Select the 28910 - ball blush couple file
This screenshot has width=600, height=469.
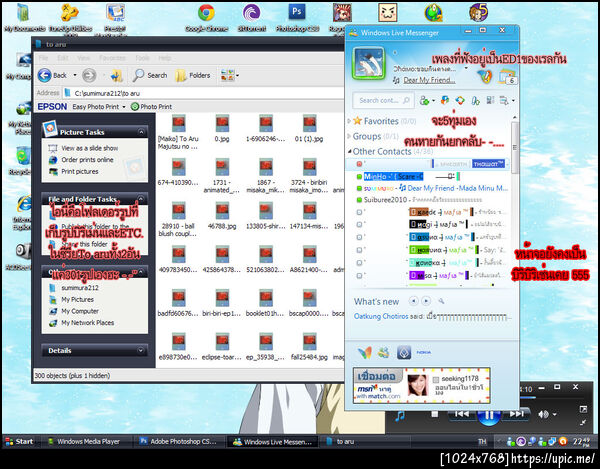[x=178, y=220]
